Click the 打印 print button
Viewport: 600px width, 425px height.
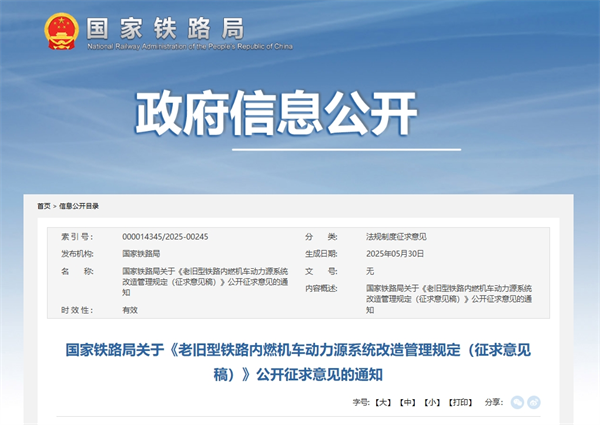point(461,402)
